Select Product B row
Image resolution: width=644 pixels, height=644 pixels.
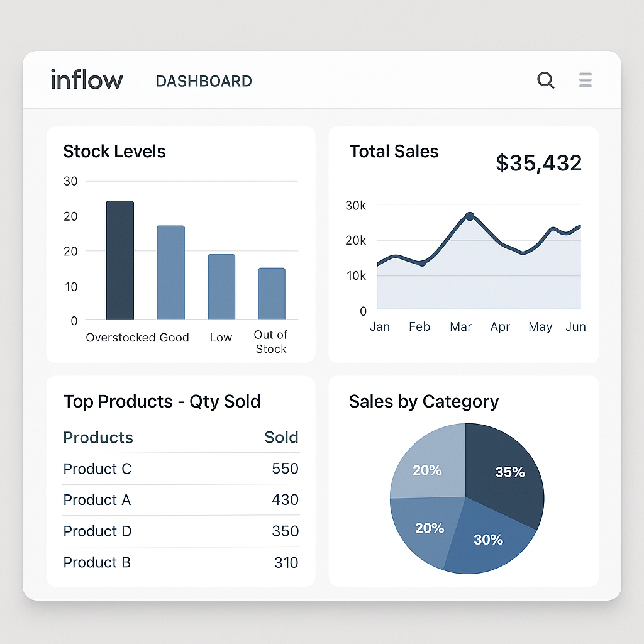(97, 563)
